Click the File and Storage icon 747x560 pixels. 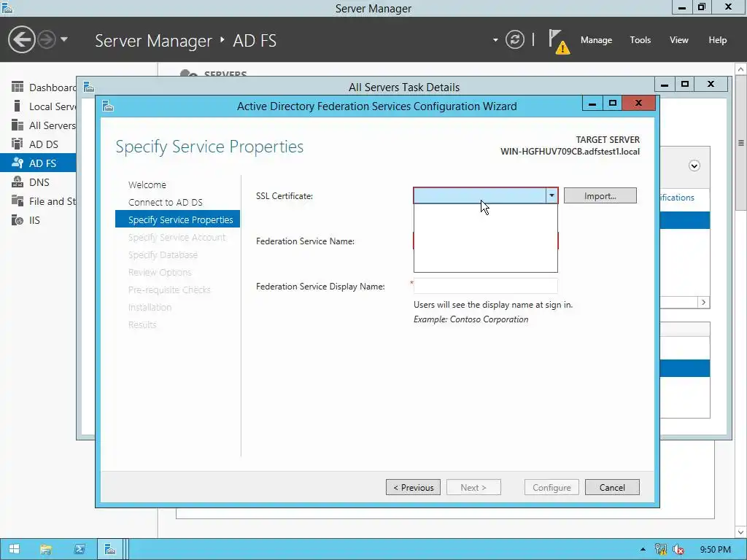[18, 201]
